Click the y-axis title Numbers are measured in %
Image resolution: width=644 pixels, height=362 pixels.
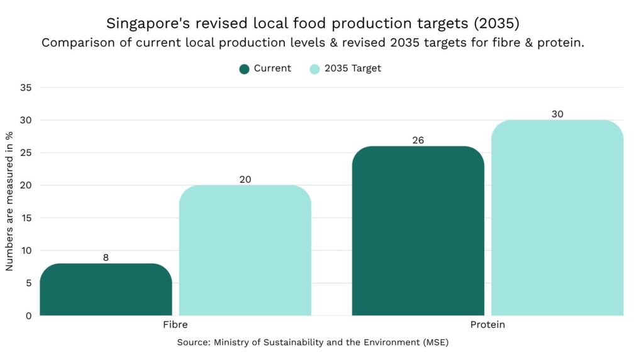(9, 201)
